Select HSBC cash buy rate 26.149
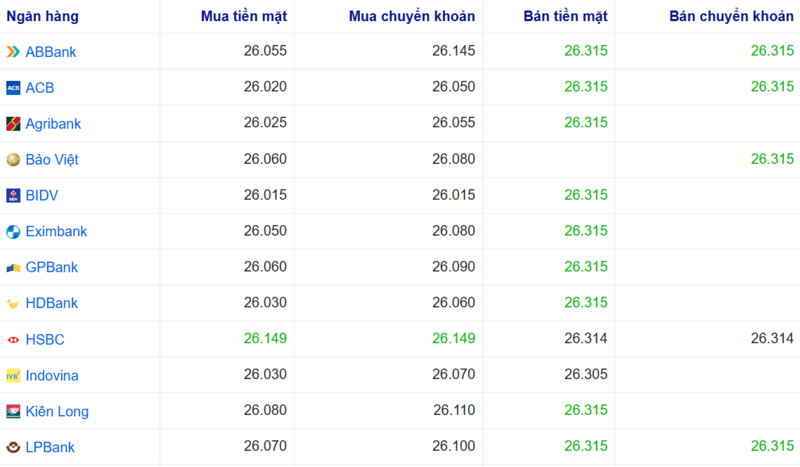This screenshot has height=467, width=800. coord(265,340)
